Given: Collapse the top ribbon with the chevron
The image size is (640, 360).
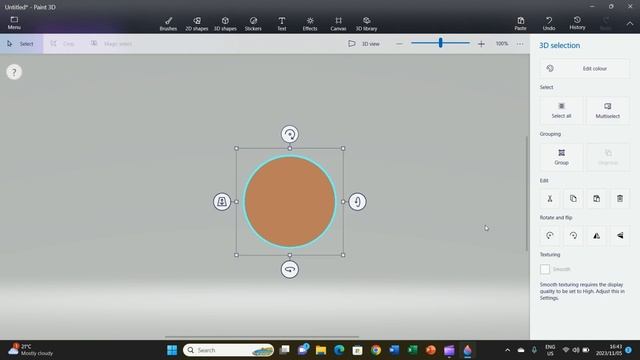Looking at the screenshot, I should (630, 24).
